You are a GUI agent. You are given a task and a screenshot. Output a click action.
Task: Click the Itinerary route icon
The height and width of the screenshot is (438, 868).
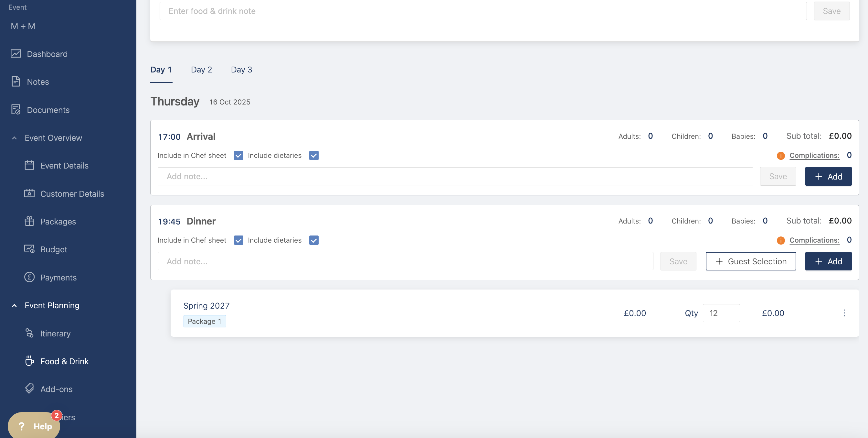point(29,333)
